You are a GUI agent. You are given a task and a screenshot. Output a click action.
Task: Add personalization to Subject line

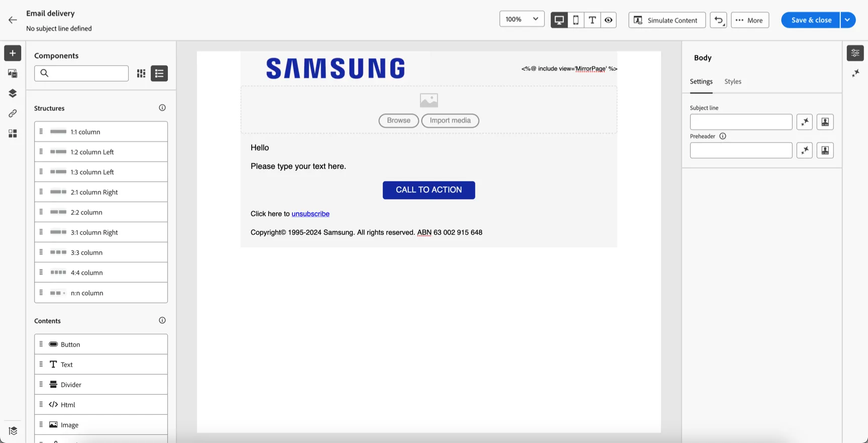click(825, 122)
